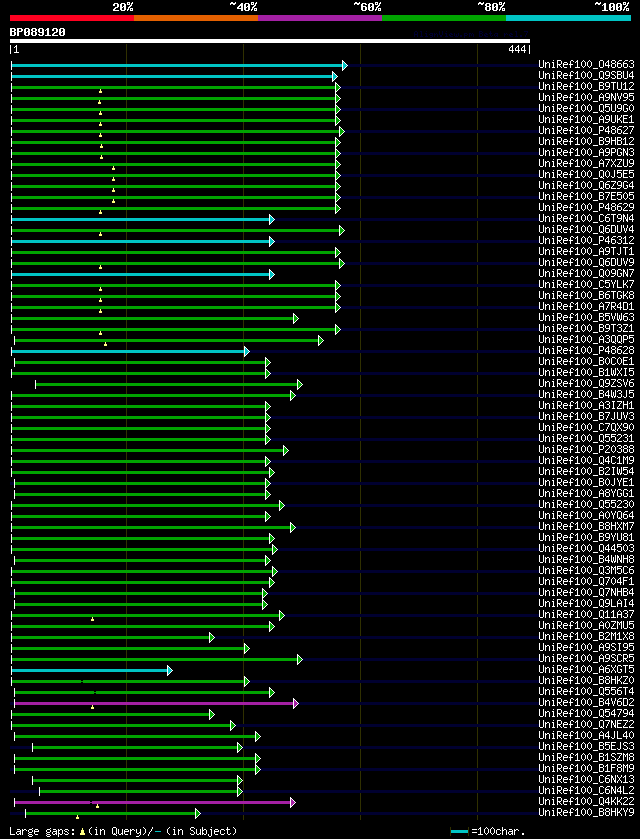Select the UniRef100_P48627 label
This screenshot has width=640, height=839.
(586, 131)
